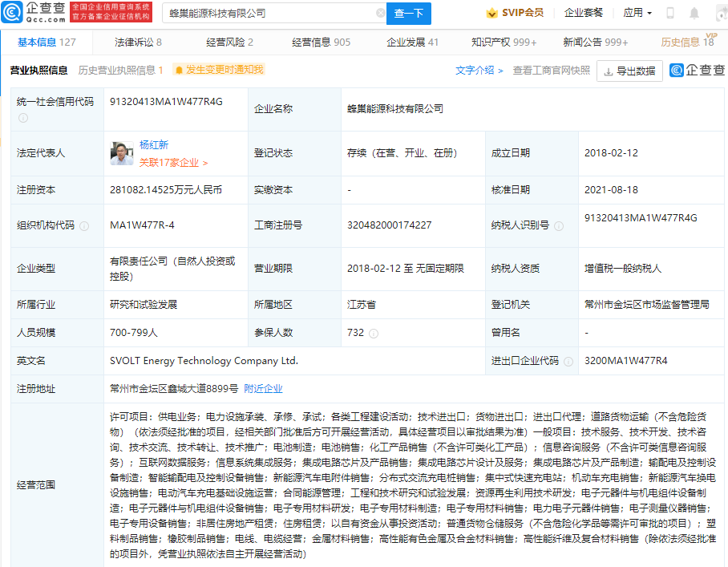728x567 pixels.
Task: Open notifications bell icon
Action: pos(694,13)
